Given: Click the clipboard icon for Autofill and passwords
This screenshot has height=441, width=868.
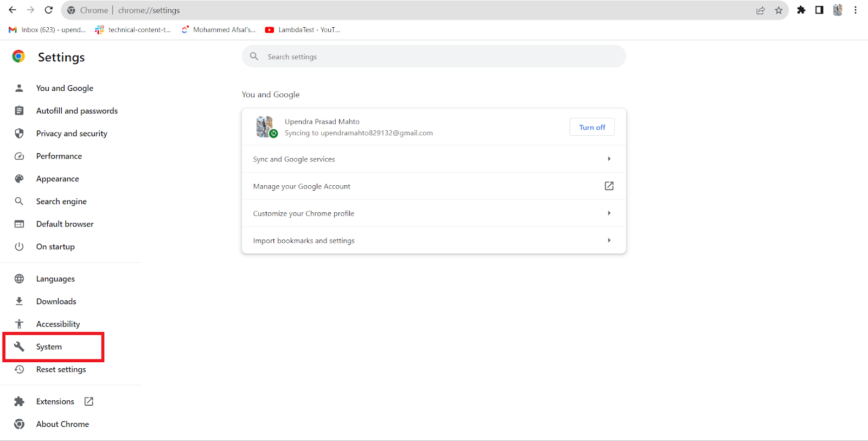Looking at the screenshot, I should tap(19, 111).
